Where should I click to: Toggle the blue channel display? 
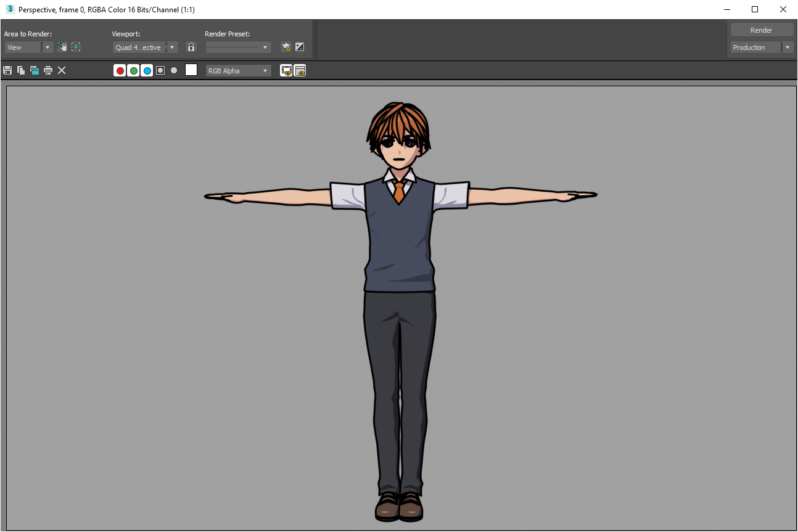coord(147,71)
